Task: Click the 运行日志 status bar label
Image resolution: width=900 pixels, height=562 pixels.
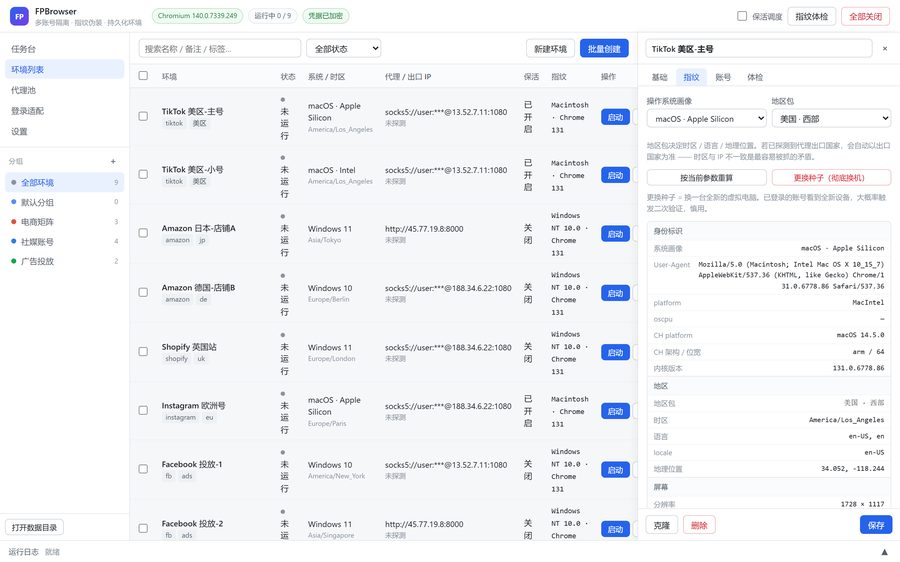Action: pos(24,552)
